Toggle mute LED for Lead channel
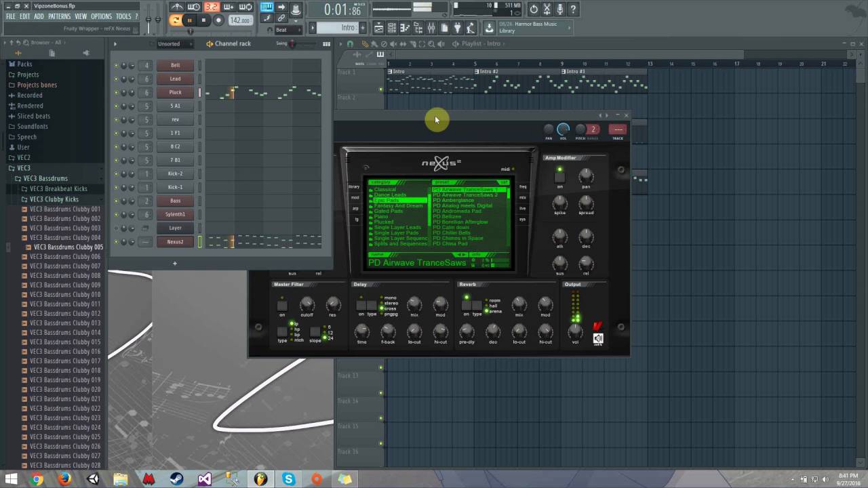Screen dimensions: 868x488 116,79
